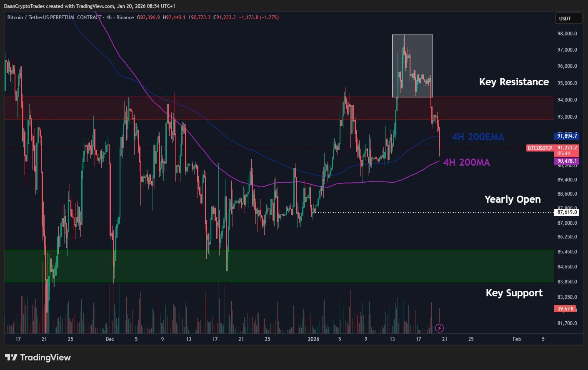The height and width of the screenshot is (370, 588).
Task: Select the blue 91,894.7 EMA price label
Action: pyautogui.click(x=567, y=136)
